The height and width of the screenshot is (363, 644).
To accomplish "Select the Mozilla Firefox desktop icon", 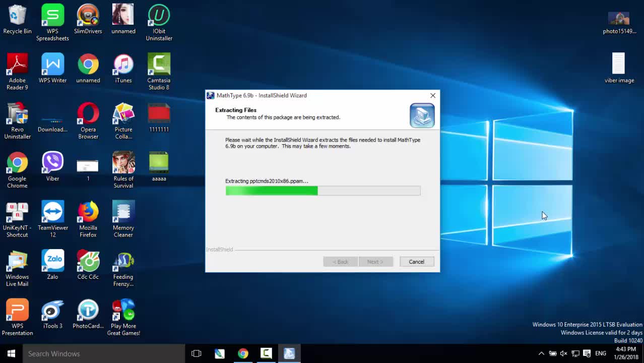I will [x=88, y=219].
